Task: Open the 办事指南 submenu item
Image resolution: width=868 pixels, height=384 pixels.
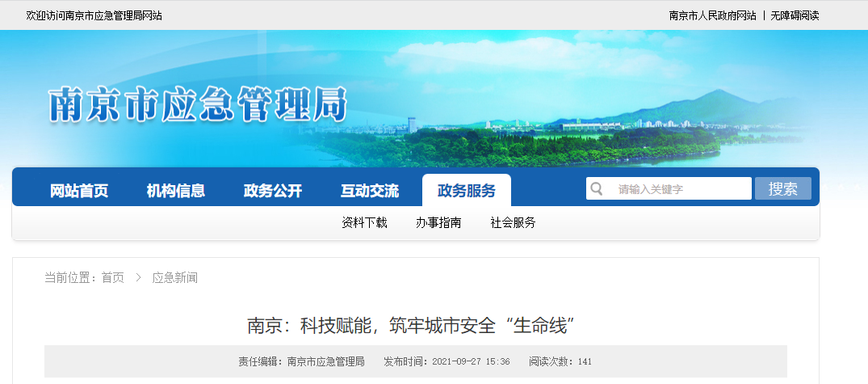Action: click(438, 223)
